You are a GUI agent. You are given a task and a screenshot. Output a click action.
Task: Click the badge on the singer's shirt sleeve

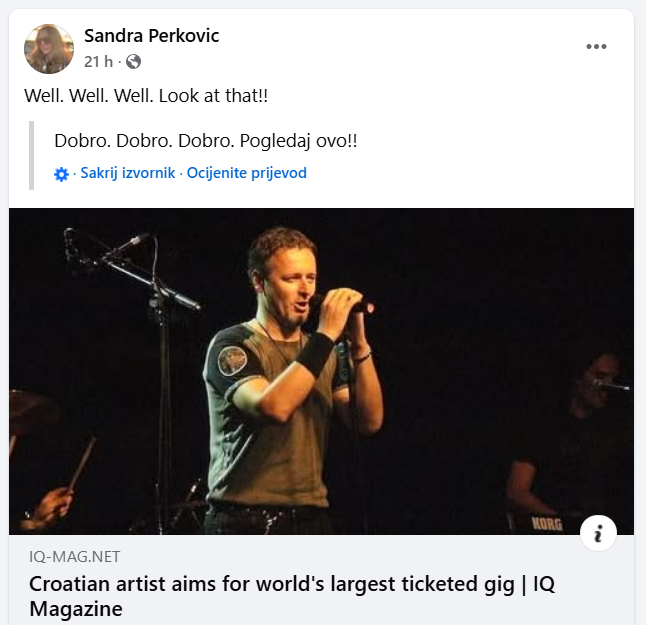(234, 359)
